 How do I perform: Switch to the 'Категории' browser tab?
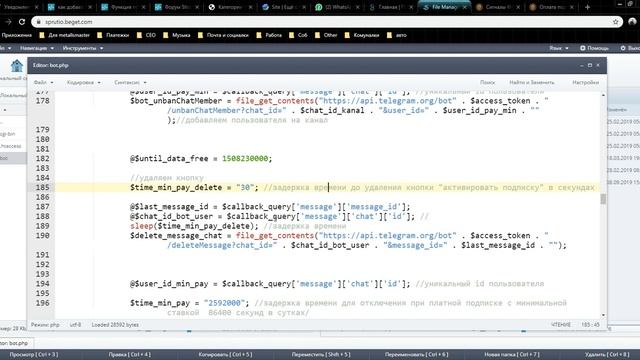[230, 7]
